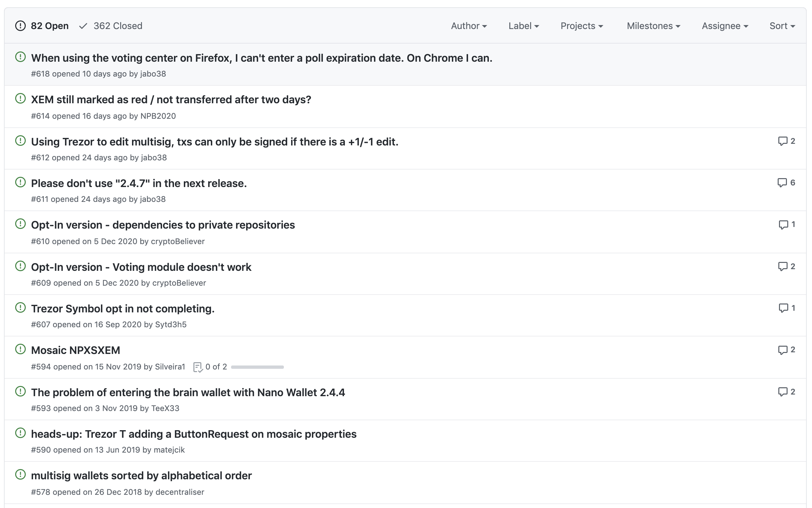Click the 0 of 2 tasks progress bar
812x508 pixels.
click(257, 367)
